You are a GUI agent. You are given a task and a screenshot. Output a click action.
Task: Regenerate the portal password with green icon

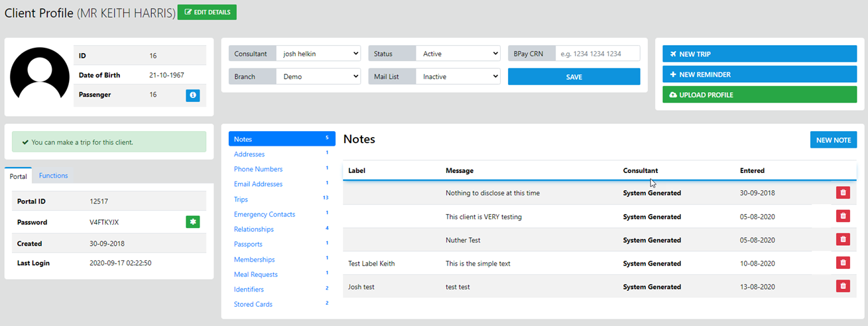(192, 222)
